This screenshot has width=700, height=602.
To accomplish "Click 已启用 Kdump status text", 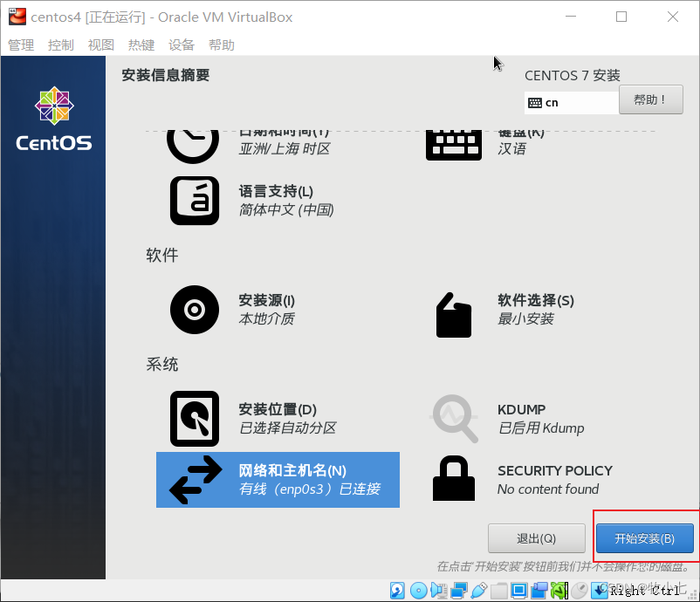I will 541,428.
